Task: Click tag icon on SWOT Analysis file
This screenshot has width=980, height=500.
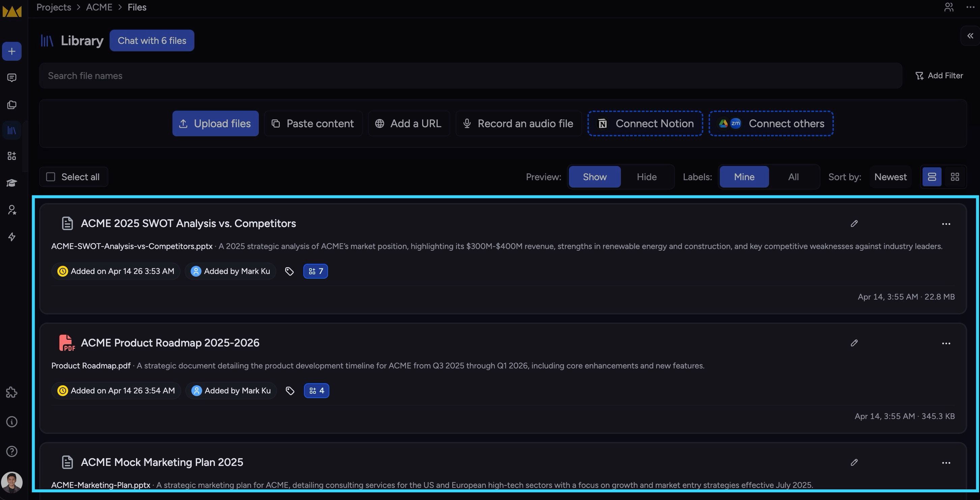Action: pos(290,271)
